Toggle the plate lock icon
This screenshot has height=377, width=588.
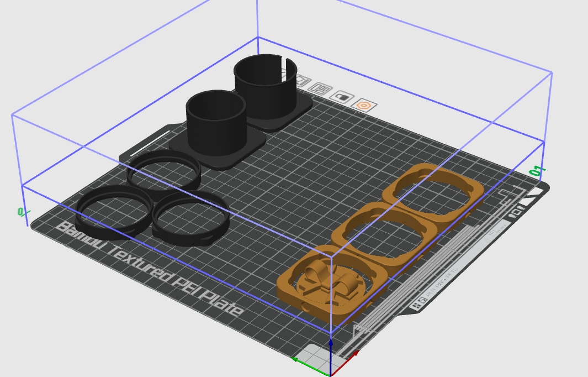click(x=343, y=97)
